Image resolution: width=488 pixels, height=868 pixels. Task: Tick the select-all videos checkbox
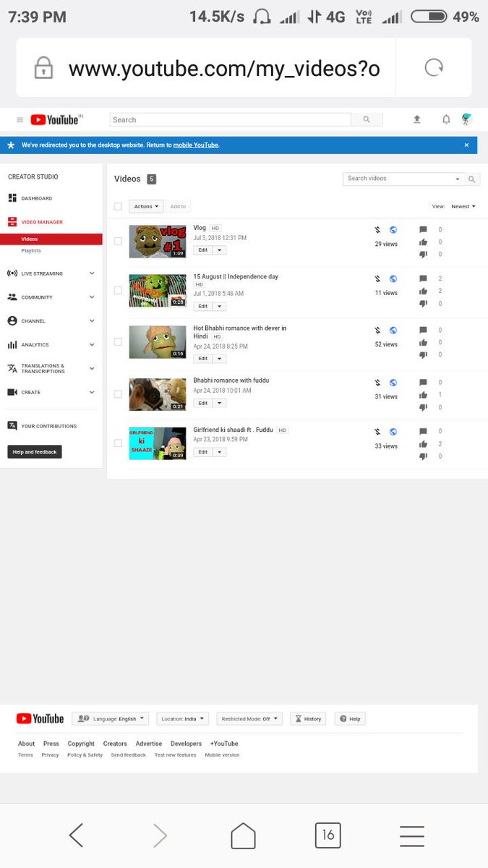(118, 206)
